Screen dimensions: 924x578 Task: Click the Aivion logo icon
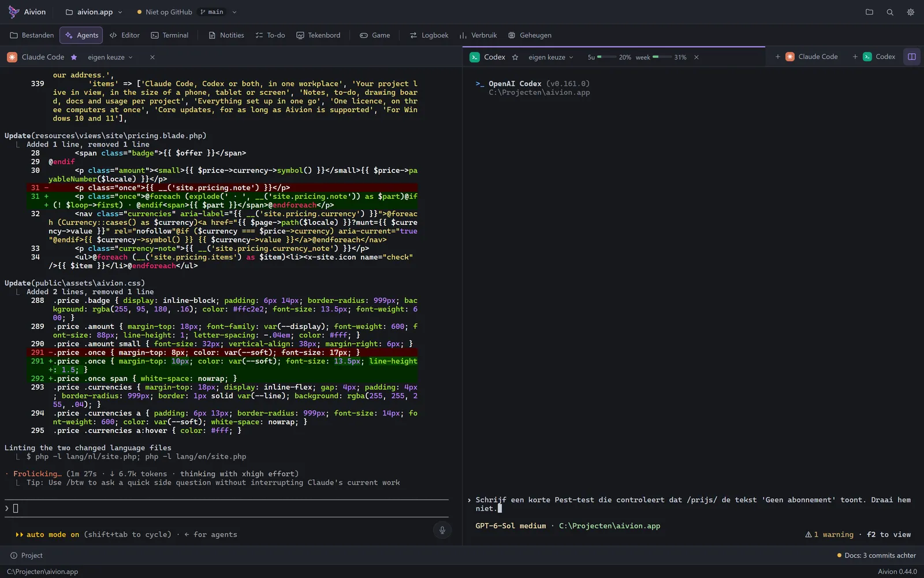[13, 12]
